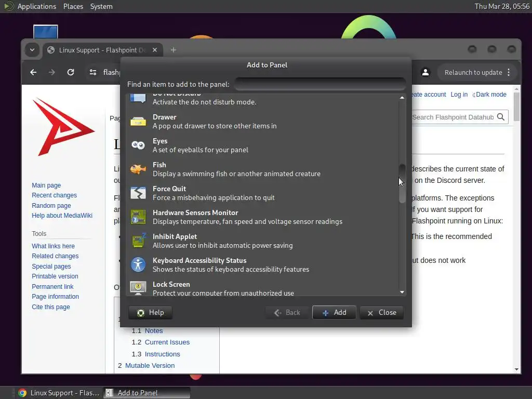Click the Flashpoint red logo
Screen dimensions: 532x399
pyautogui.click(x=63, y=127)
